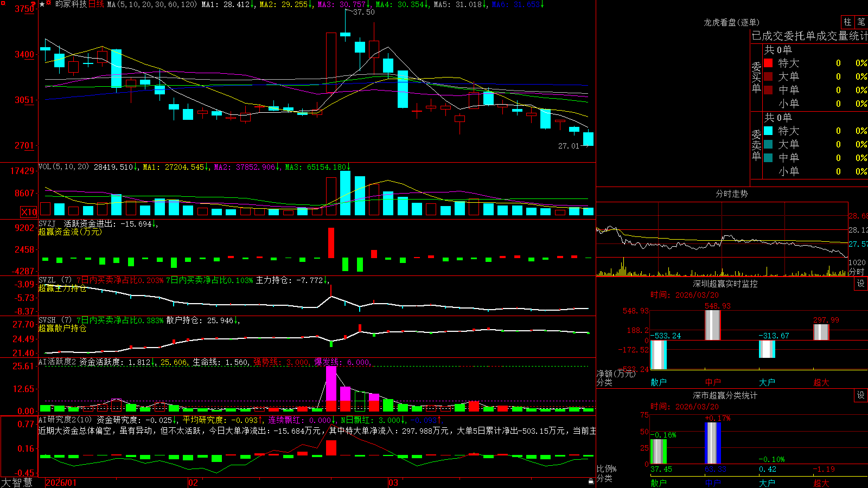Click the 中户 blue bar showing +0.17%
The width and height of the screenshot is (868, 488).
713,443
